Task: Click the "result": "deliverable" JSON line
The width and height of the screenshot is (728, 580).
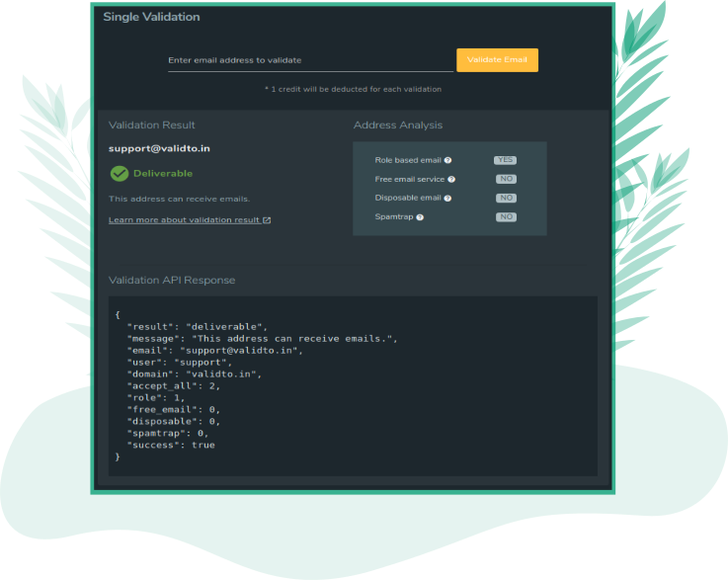Action: coord(198,327)
